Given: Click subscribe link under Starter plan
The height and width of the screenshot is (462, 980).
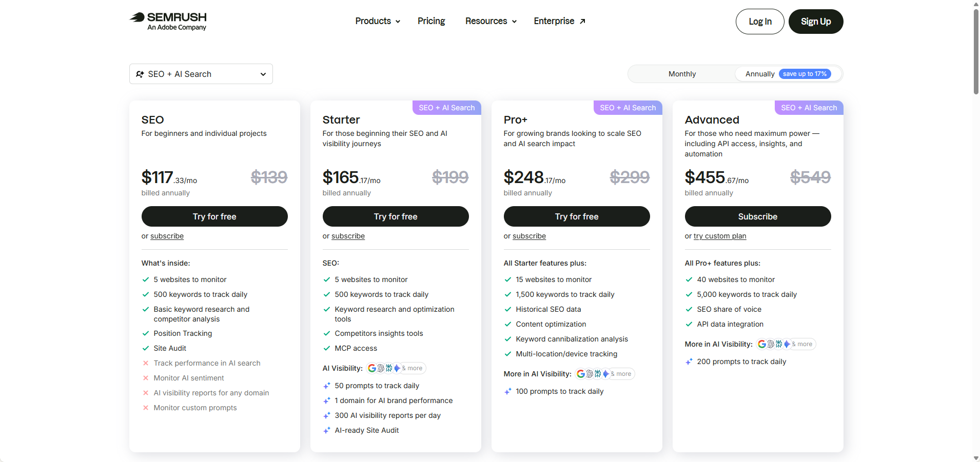Looking at the screenshot, I should [x=348, y=236].
